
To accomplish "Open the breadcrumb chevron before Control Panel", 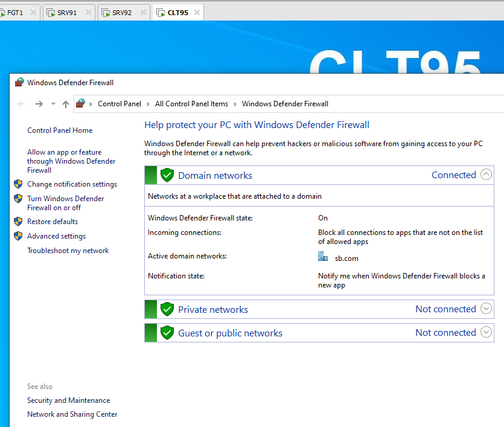I will 91,104.
